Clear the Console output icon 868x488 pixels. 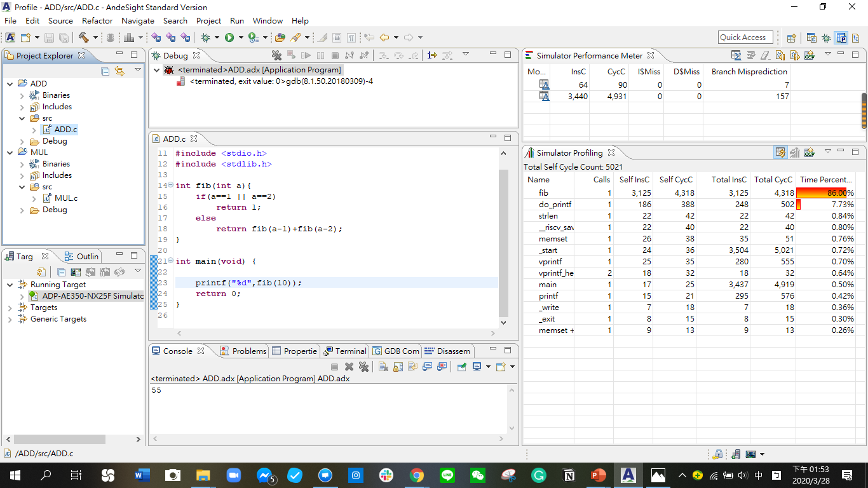pos(383,367)
